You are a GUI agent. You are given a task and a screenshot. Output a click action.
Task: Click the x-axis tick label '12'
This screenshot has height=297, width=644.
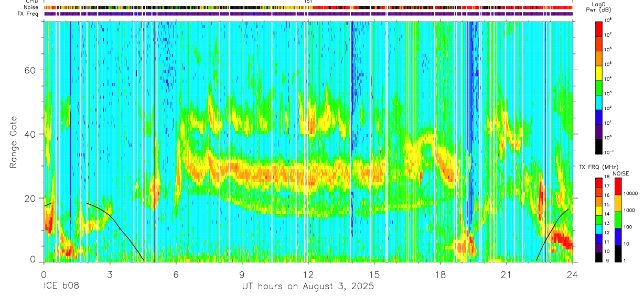[308, 274]
